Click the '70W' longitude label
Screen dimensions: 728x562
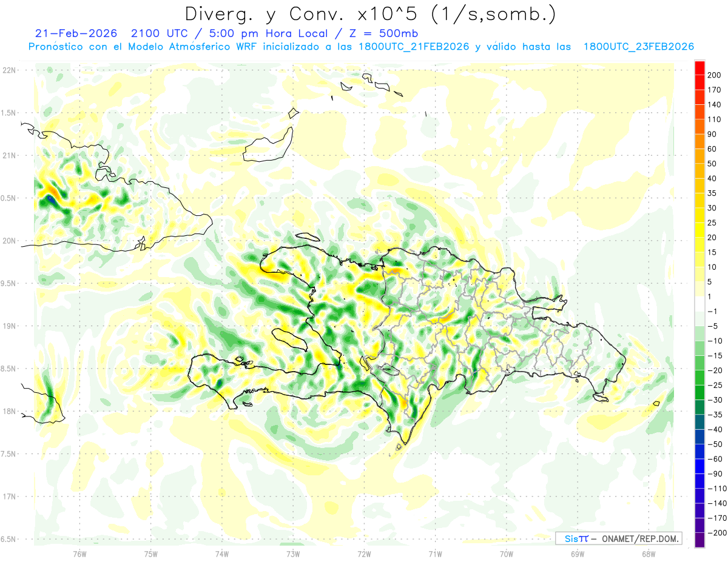[x=507, y=553]
